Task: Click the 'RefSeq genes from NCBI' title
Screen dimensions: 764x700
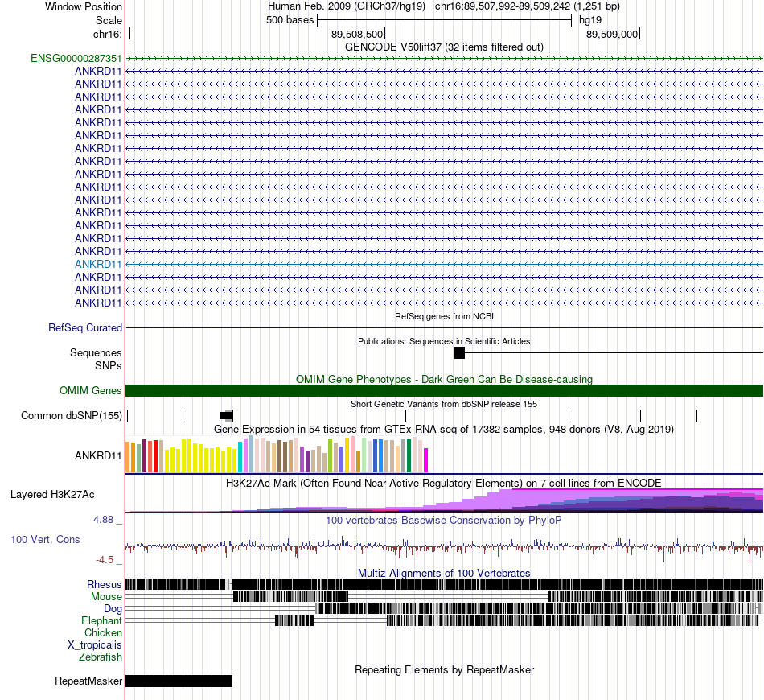Action: point(444,317)
